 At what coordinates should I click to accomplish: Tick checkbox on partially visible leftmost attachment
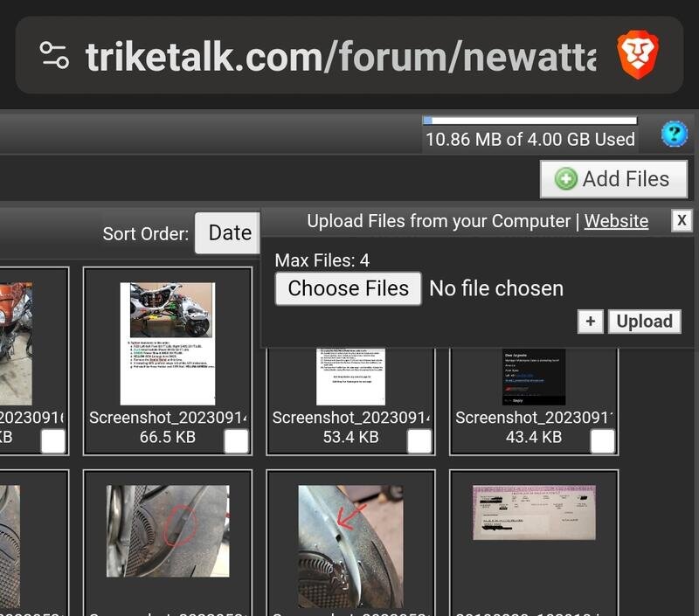[53, 441]
